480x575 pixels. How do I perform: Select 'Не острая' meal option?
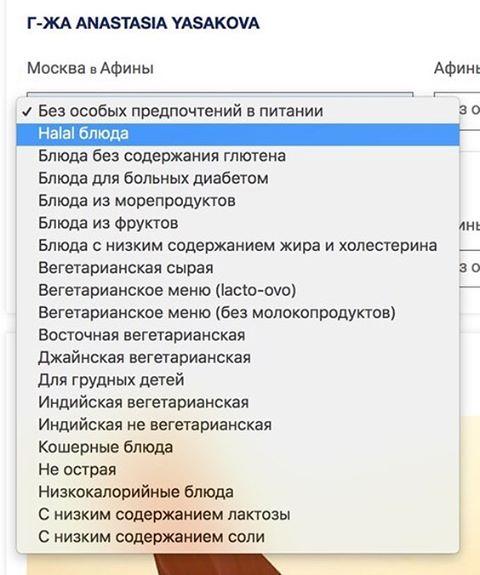238,469
